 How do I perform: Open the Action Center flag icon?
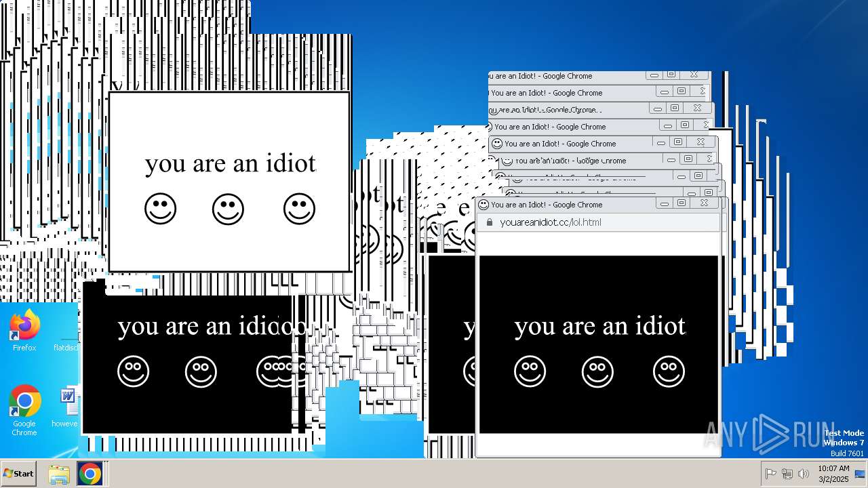click(771, 474)
